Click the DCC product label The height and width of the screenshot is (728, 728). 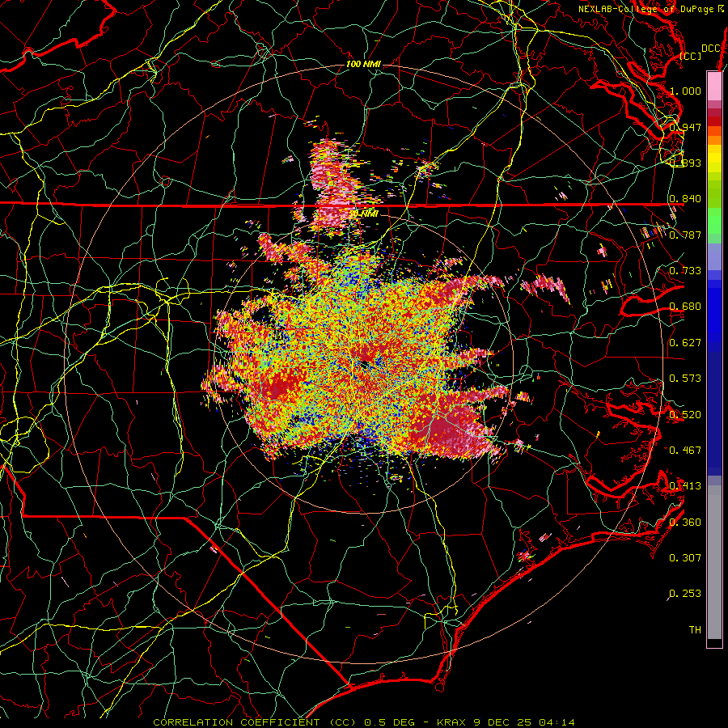710,49
